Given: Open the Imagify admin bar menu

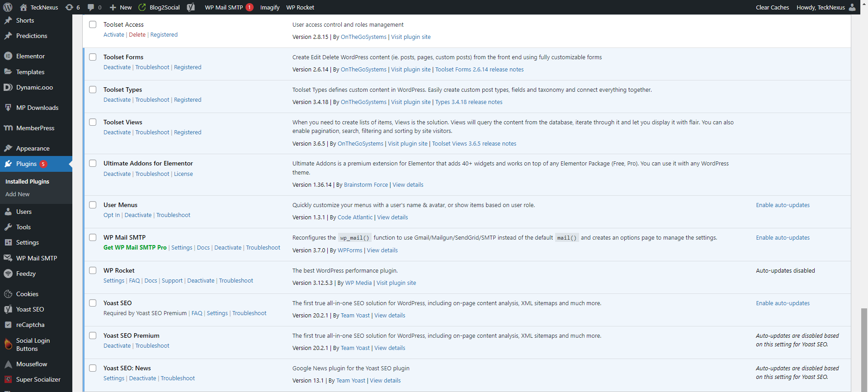Looking at the screenshot, I should 270,7.
